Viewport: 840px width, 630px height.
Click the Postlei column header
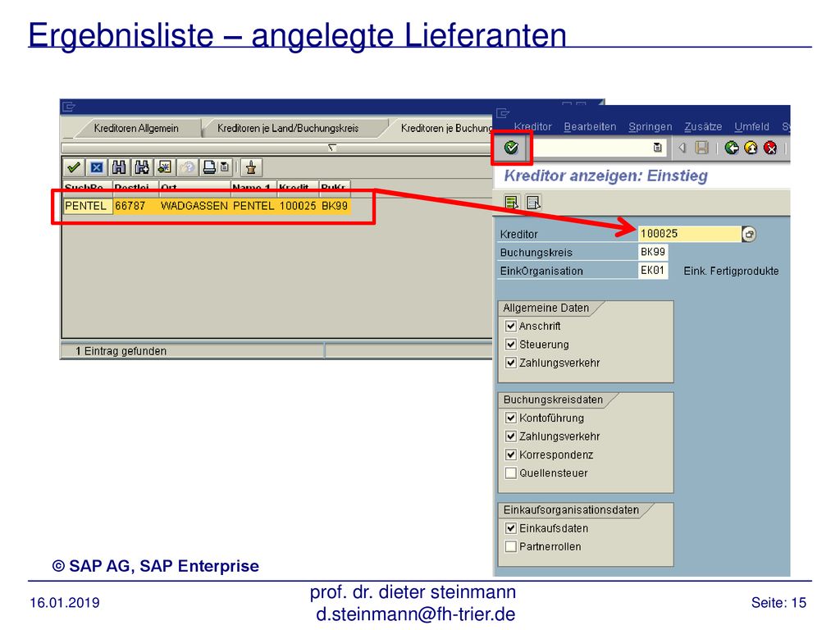tap(136, 188)
